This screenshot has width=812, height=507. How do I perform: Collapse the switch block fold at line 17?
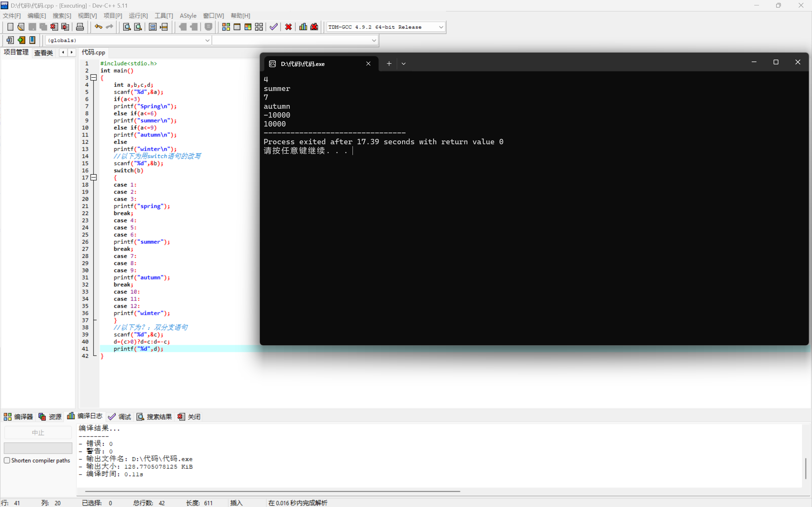pos(94,177)
